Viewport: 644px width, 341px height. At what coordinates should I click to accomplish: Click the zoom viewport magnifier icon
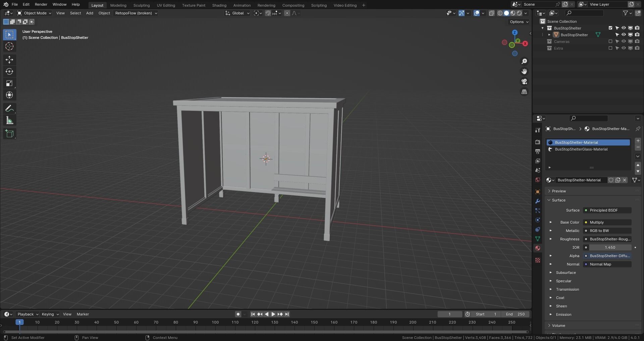(x=524, y=61)
